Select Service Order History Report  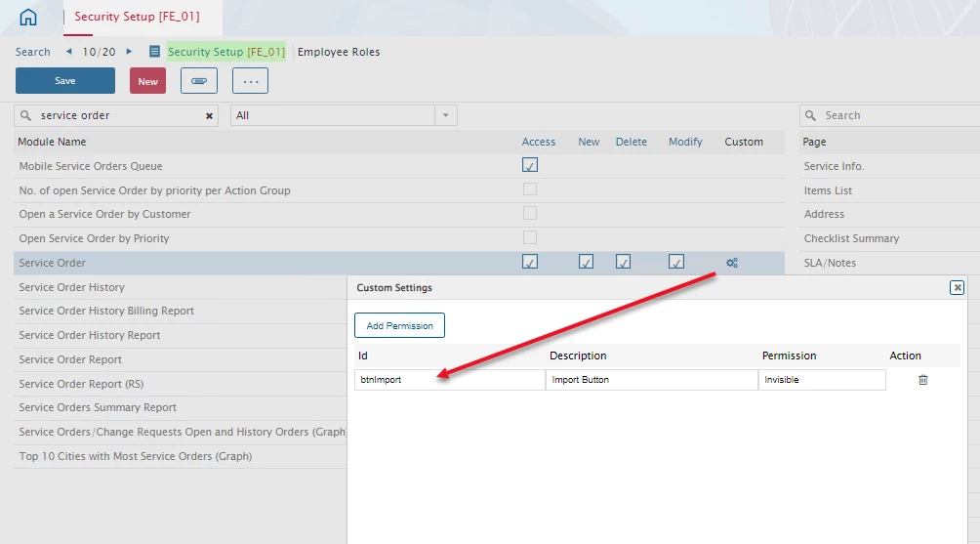click(x=90, y=335)
